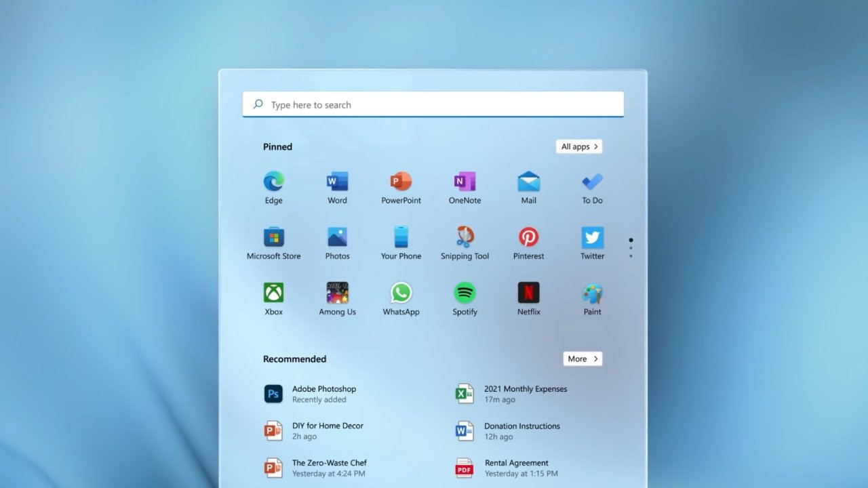Open the Donation Instructions Word document
Image resolution: width=868 pixels, height=488 pixels.
(521, 431)
